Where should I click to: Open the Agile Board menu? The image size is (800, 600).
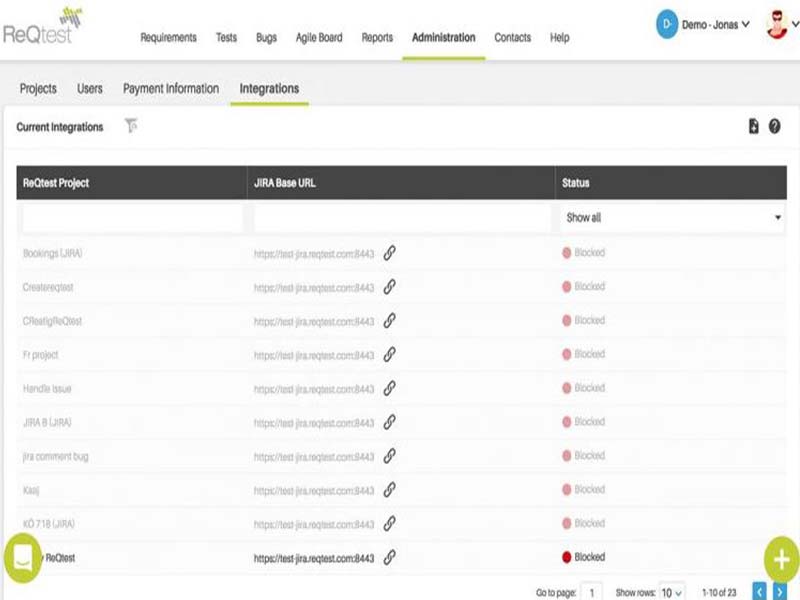[319, 38]
